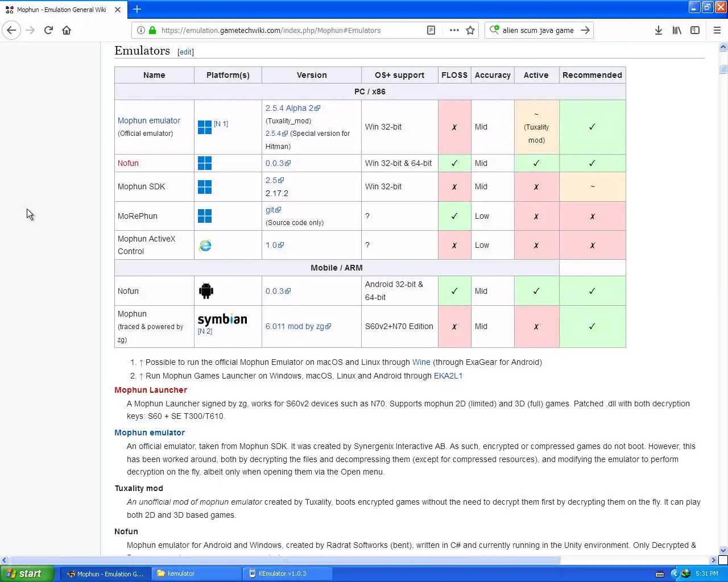
Task: Click the Internet Explorer icon for ActiveX Control
Action: click(205, 245)
